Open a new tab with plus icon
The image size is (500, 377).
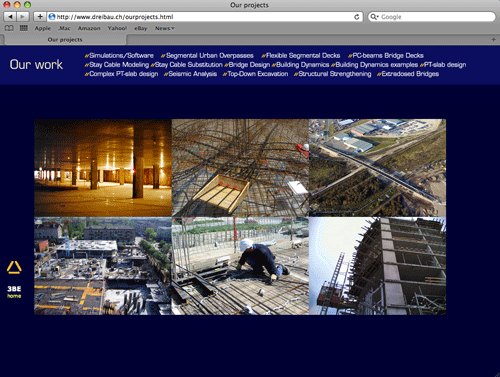pos(493,40)
